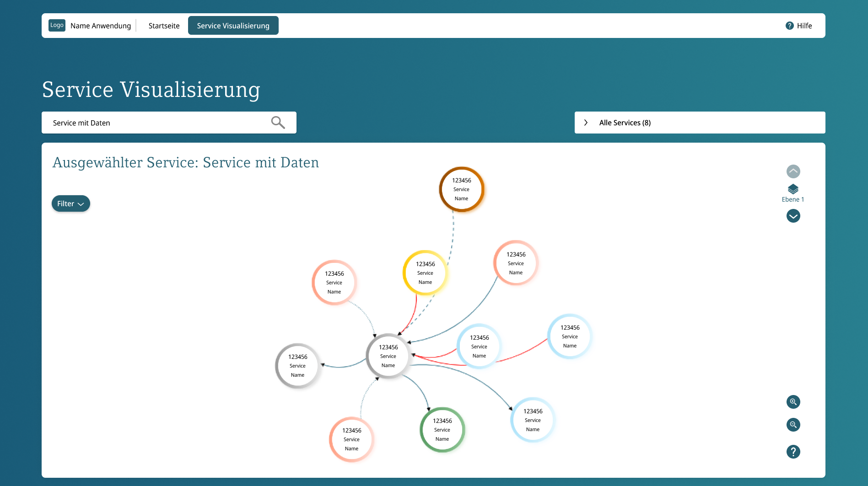Click the Ausgewählter Service heading
868x486 pixels.
click(185, 163)
